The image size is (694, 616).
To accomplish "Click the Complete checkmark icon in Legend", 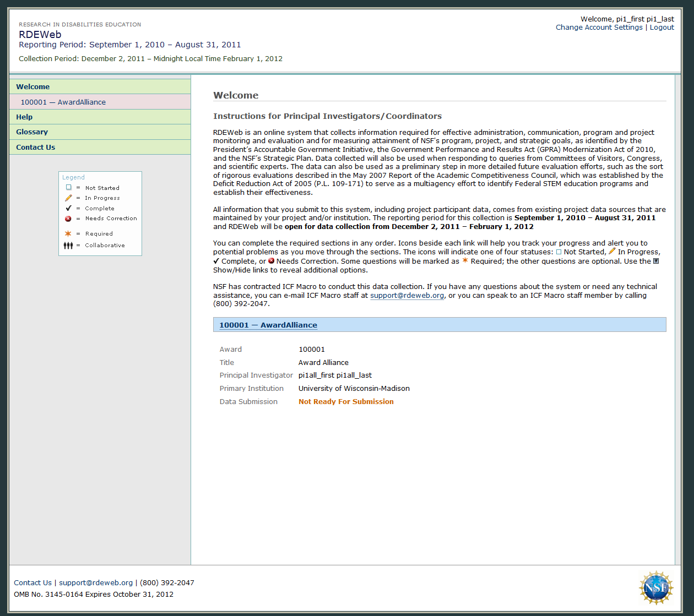I will (x=68, y=208).
